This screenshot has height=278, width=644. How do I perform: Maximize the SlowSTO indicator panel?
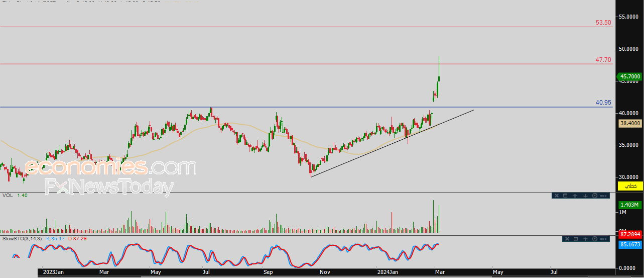click(576, 239)
